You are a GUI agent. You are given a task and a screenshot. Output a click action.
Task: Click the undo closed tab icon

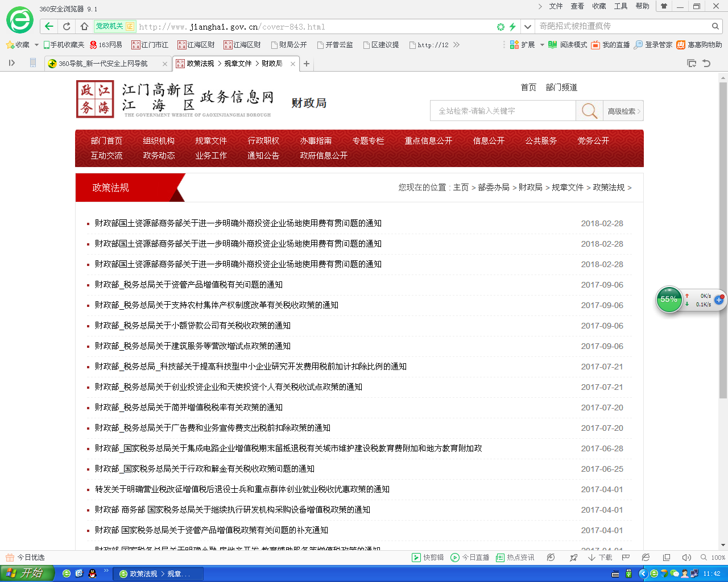(x=706, y=63)
